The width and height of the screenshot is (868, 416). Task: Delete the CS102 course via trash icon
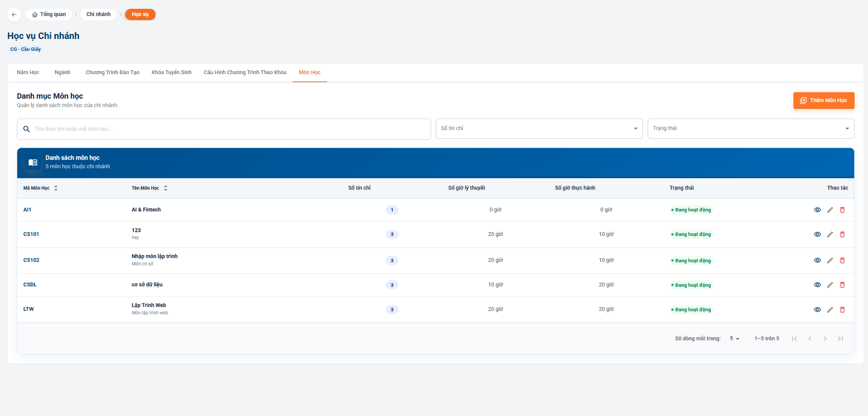(842, 261)
